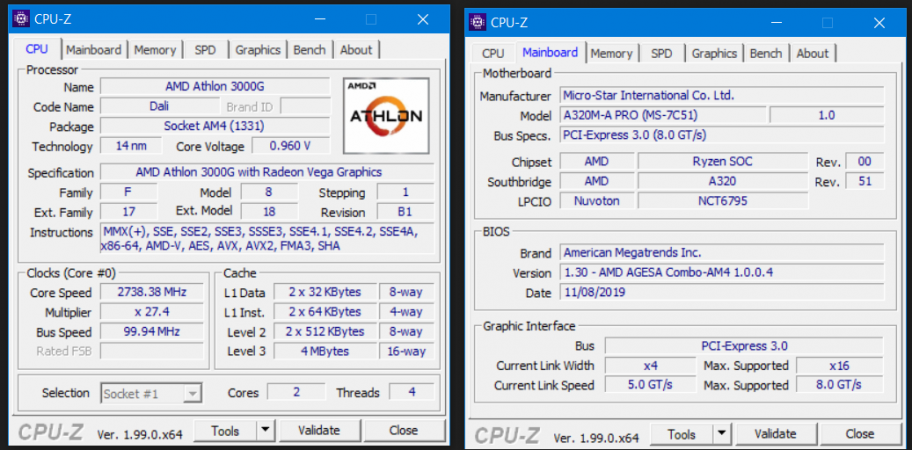
Task: Open Graphics tab in left CPU-Z window
Action: [258, 50]
